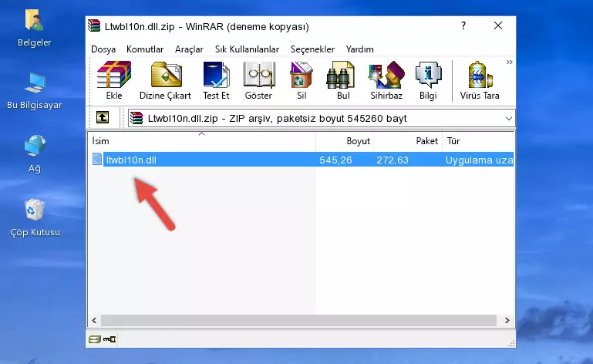Start Virüs Tara scan
Viewport: 593px width, 364px height.
coord(480,80)
